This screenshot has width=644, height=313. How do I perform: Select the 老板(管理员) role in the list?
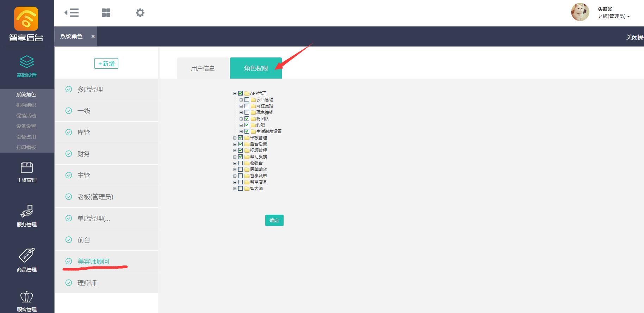(106, 197)
